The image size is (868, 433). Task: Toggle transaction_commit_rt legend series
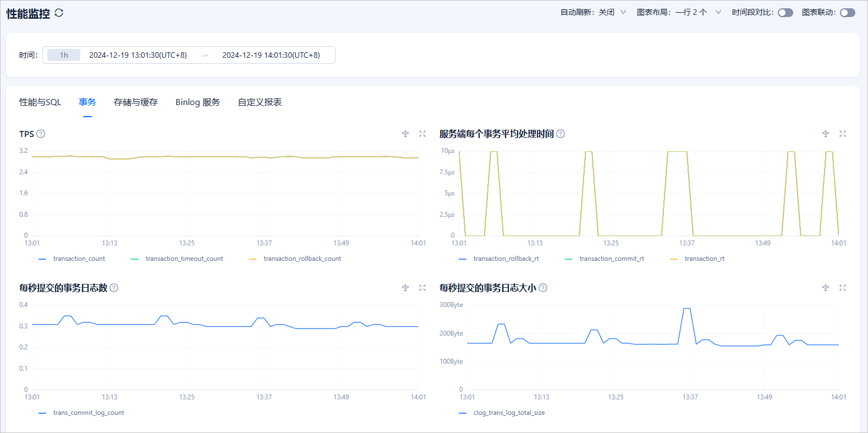click(605, 259)
